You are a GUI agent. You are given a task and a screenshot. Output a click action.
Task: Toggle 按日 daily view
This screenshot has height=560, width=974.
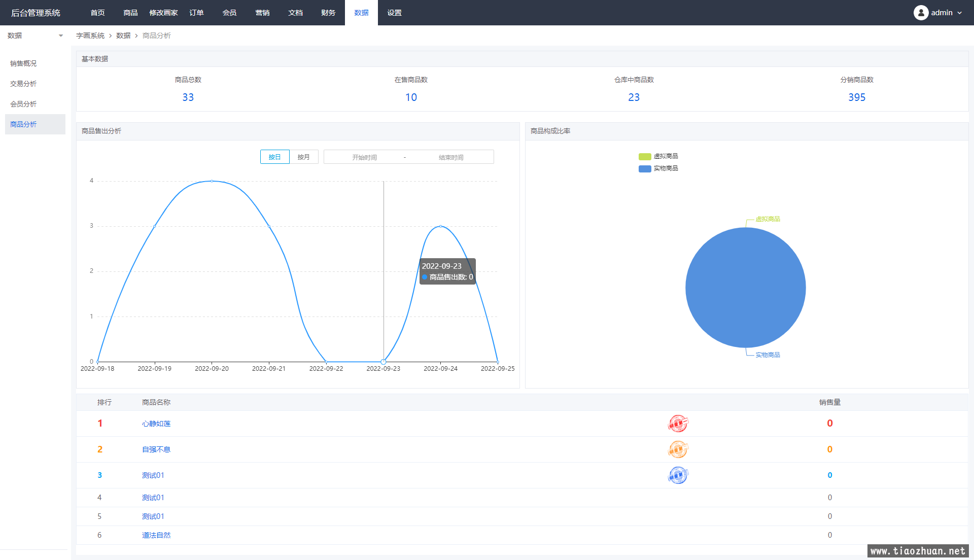pos(274,157)
